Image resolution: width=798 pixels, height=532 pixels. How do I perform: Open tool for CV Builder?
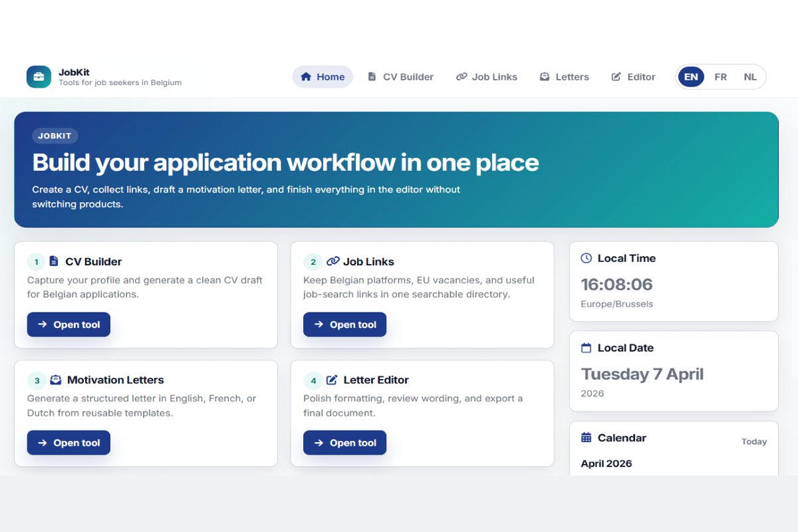pyautogui.click(x=68, y=325)
